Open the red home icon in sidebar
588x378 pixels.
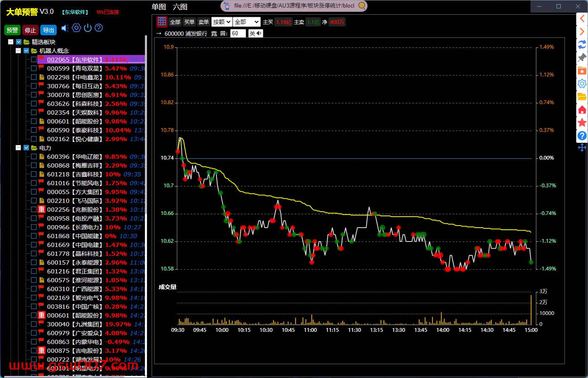click(x=582, y=110)
